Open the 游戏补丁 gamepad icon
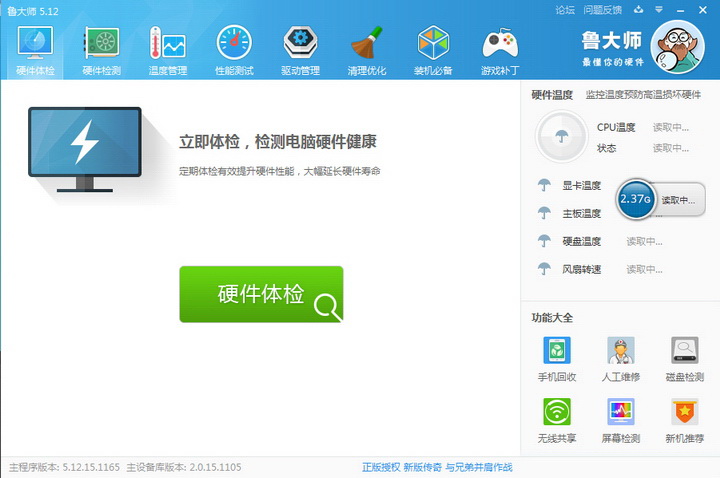 coord(499,50)
